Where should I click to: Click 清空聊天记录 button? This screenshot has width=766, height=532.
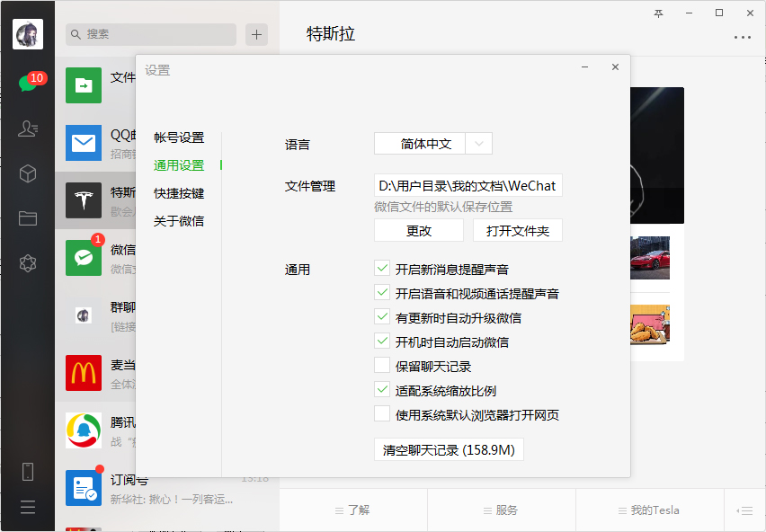448,448
